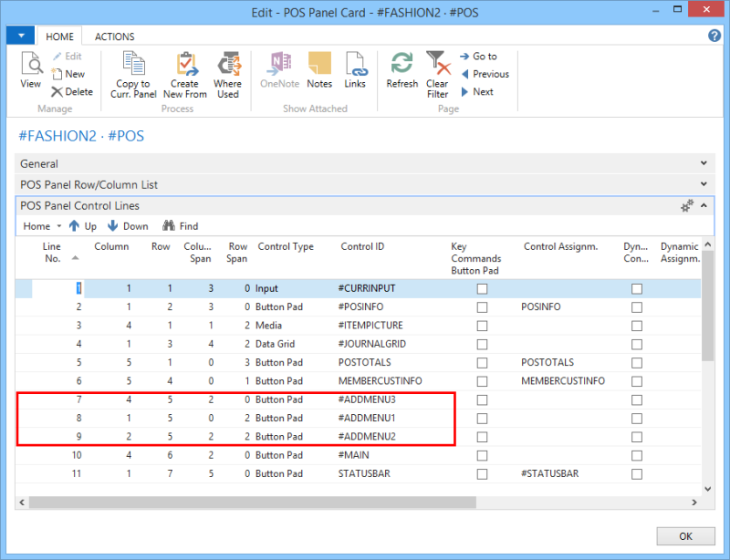730x560 pixels.
Task: Select the HOME ribbon tab
Action: pos(60,36)
